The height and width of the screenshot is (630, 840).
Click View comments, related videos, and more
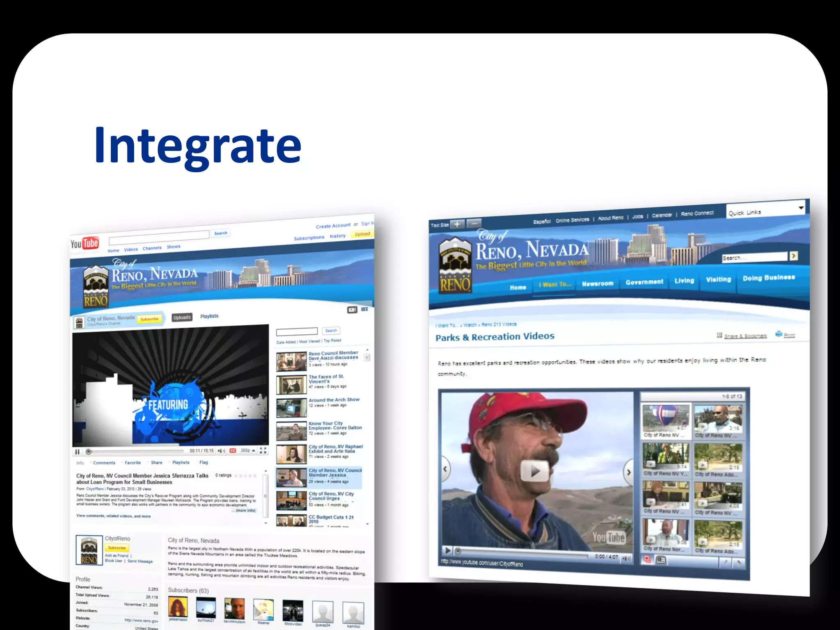(113, 516)
